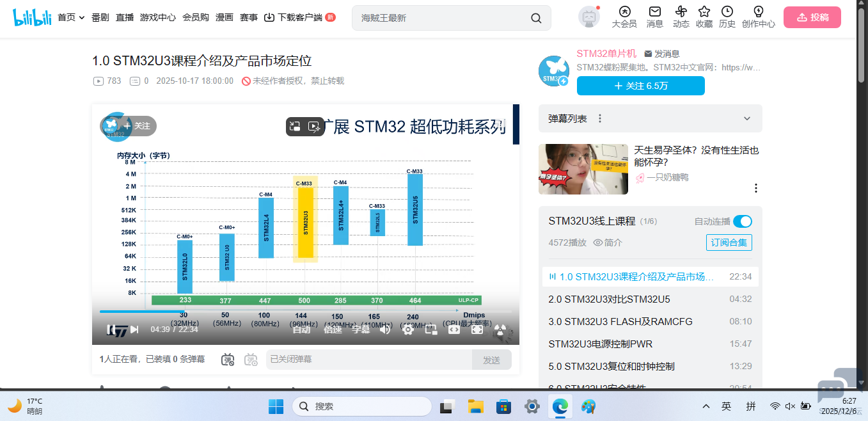Open the bilibili logo homepage link
Screen dimensions: 868x421
(32, 18)
